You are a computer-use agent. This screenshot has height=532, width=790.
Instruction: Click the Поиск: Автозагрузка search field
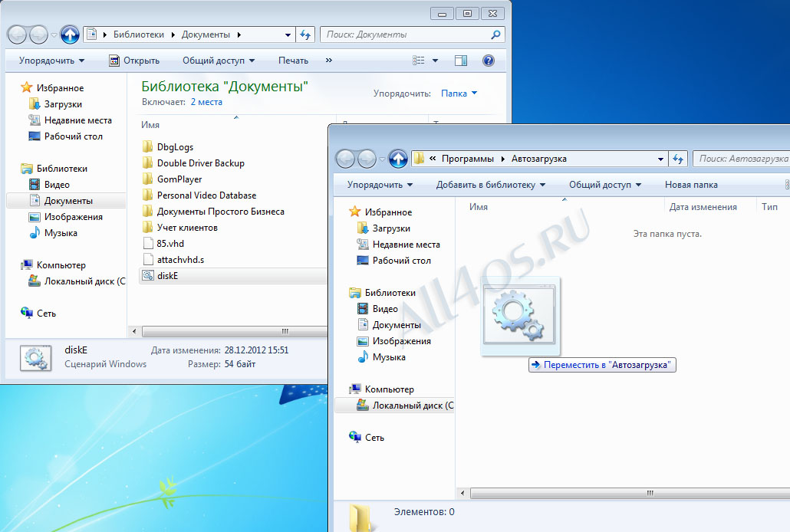click(741, 159)
